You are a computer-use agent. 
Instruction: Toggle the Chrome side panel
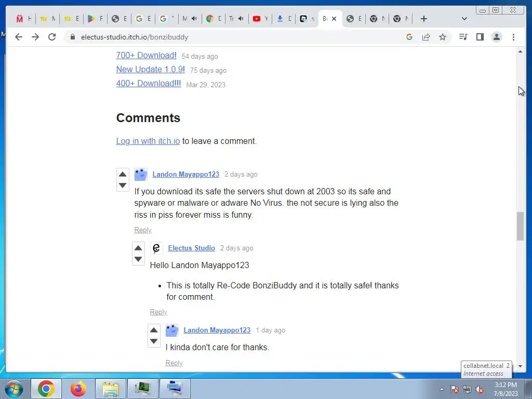point(480,37)
